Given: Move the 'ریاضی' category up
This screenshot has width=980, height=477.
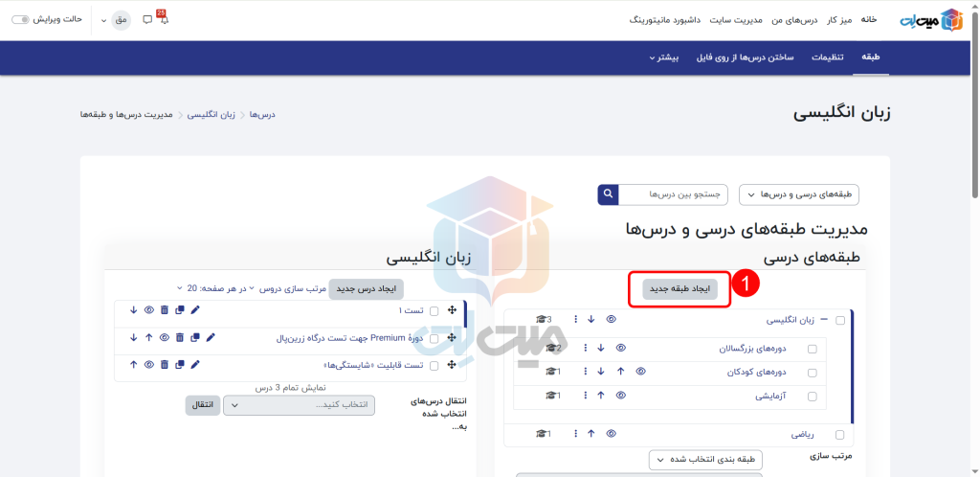Looking at the screenshot, I should tap(591, 434).
